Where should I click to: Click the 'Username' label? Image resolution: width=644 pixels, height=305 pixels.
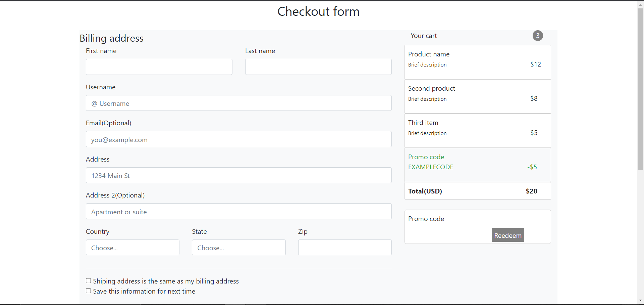[101, 87]
